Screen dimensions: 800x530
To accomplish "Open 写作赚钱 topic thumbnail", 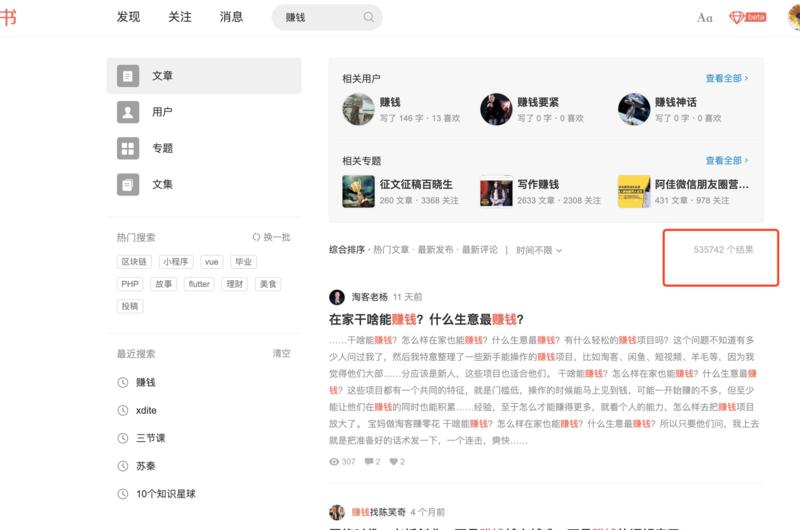I will (496, 191).
